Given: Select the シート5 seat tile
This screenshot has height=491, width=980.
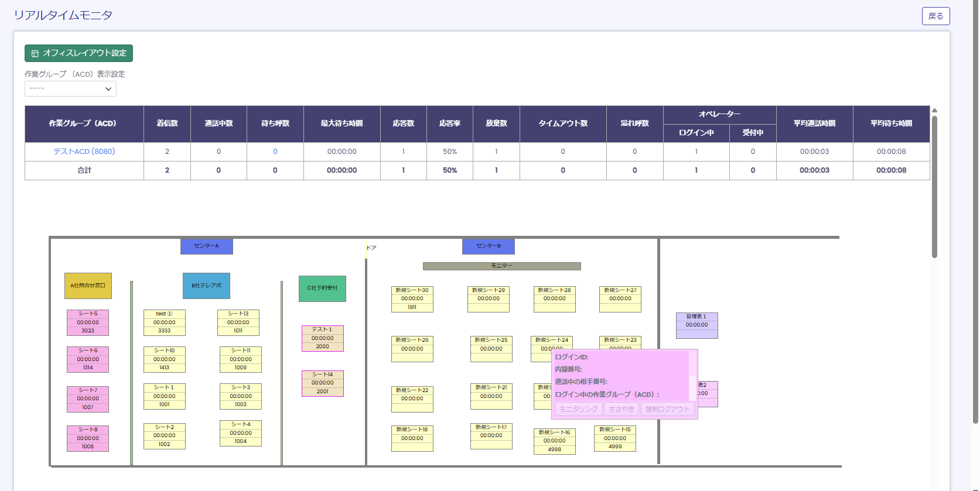Looking at the screenshot, I should point(88,322).
